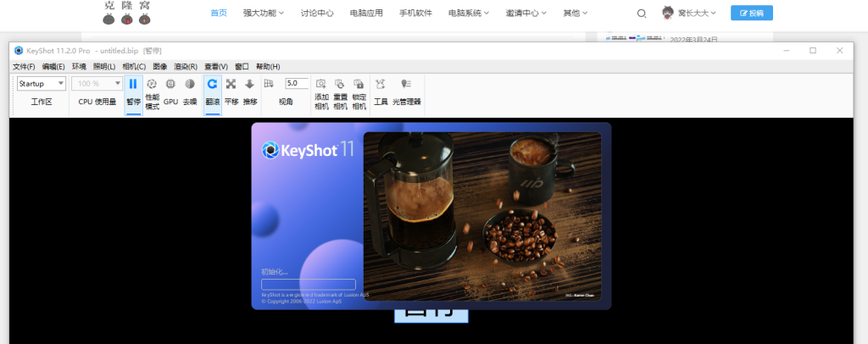Click the splash screen initialization progress bar

click(x=309, y=285)
